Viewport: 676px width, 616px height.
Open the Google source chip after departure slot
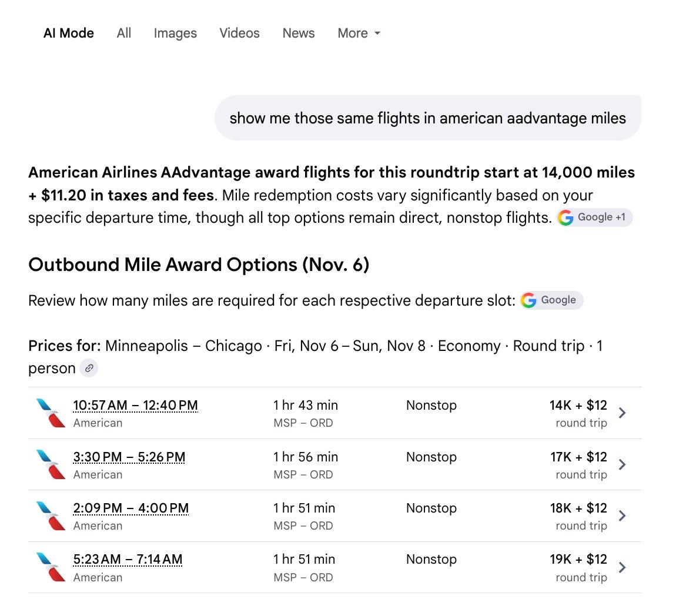[x=551, y=300]
